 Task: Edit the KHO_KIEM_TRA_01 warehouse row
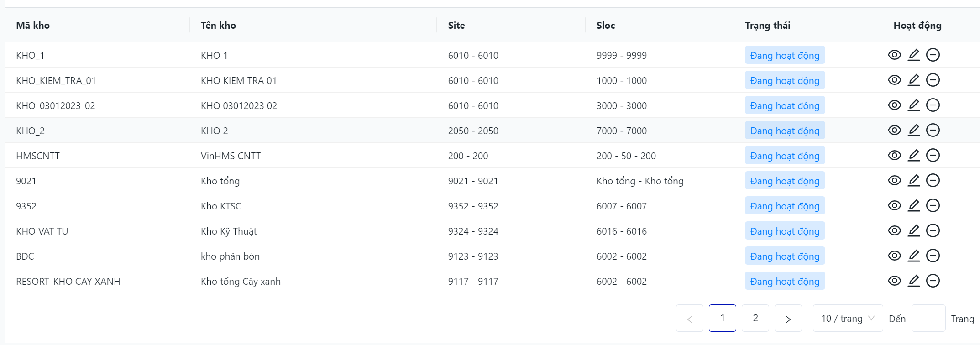[913, 80]
